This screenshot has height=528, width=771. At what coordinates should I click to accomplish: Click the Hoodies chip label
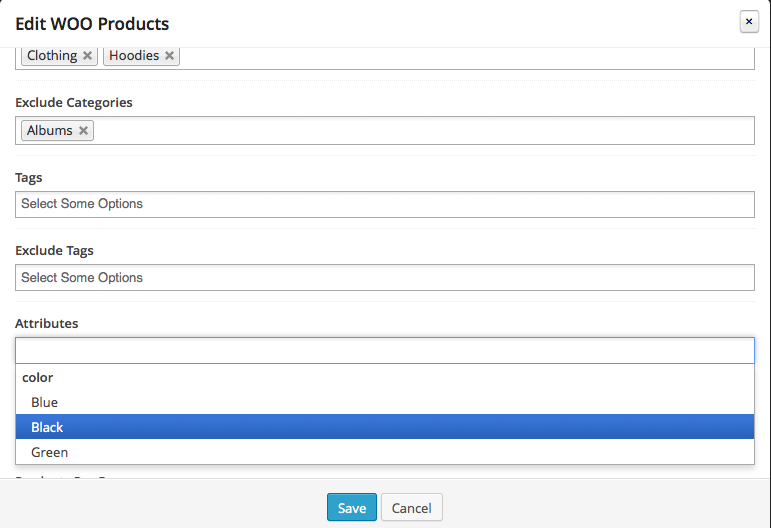[x=134, y=56]
